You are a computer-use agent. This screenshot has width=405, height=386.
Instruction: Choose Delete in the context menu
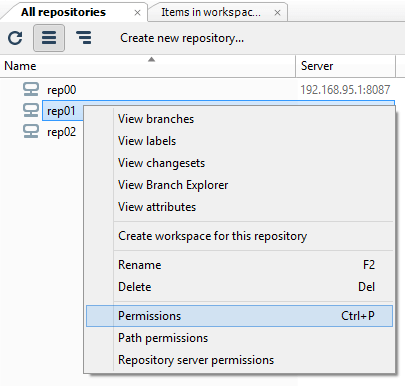tap(239, 287)
